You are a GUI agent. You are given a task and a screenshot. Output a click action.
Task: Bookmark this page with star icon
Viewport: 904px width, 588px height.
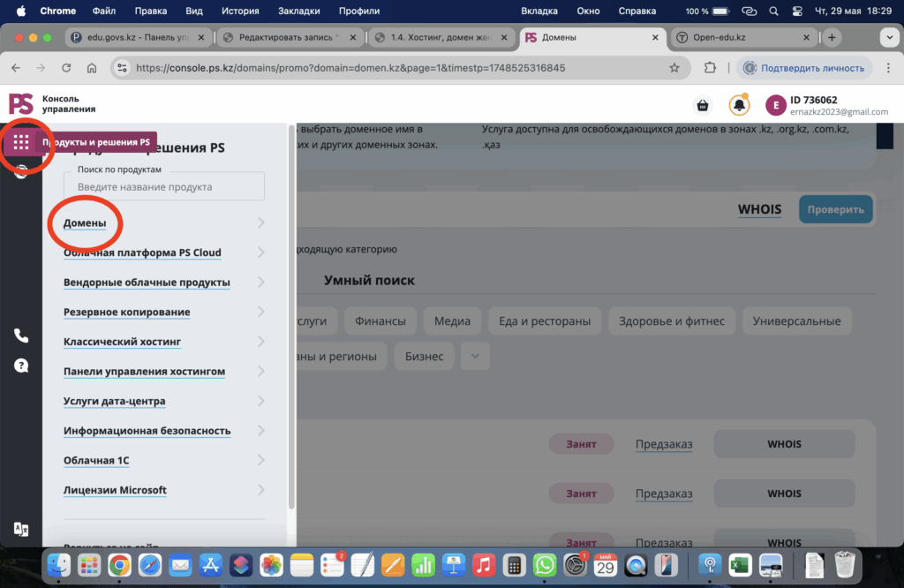674,68
